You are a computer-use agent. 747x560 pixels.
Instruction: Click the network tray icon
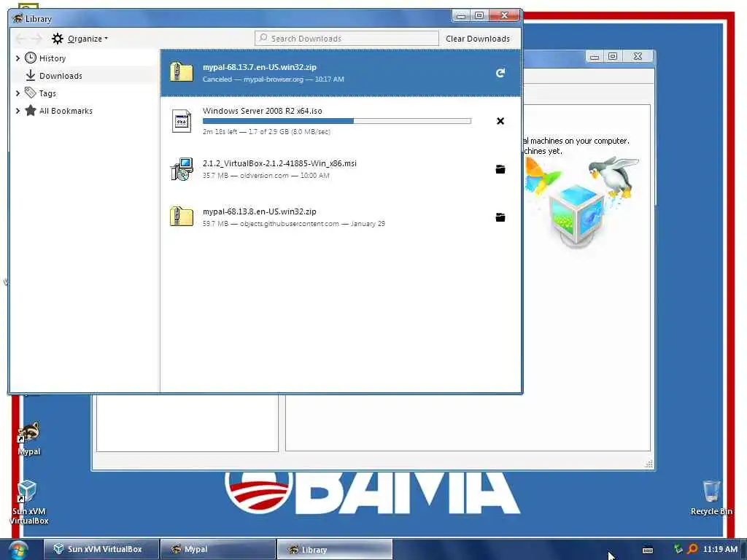[678, 549]
